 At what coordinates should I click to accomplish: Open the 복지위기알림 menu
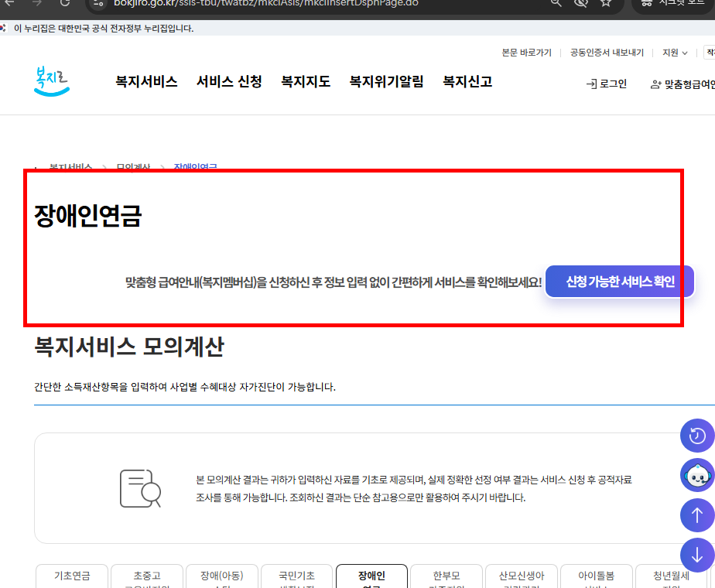coord(386,80)
